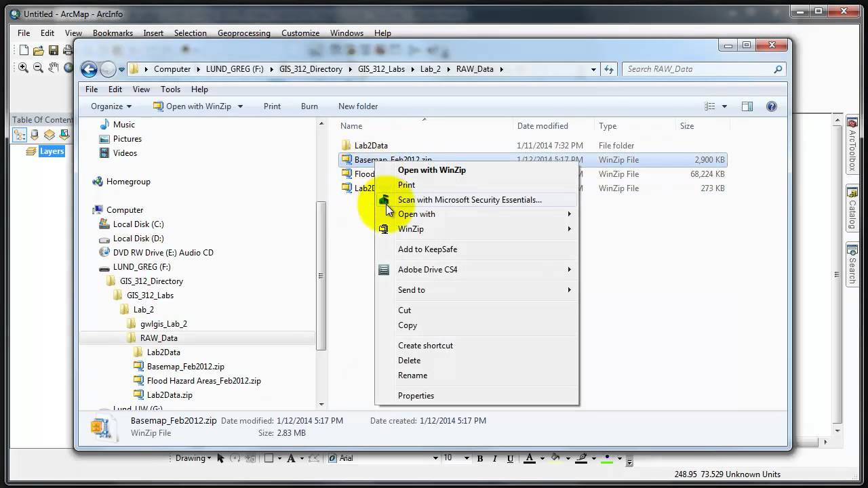Open the ArcToolbox side tab
The image size is (868, 488).
pyautogui.click(x=852, y=144)
